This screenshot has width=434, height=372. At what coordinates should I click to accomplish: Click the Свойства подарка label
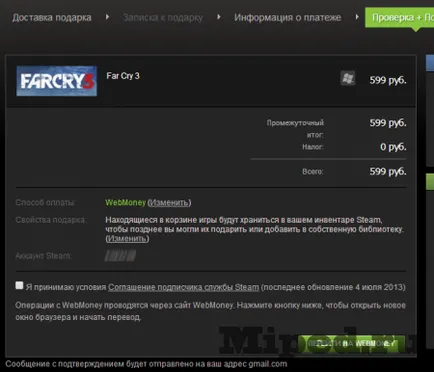pyautogui.click(x=51, y=220)
